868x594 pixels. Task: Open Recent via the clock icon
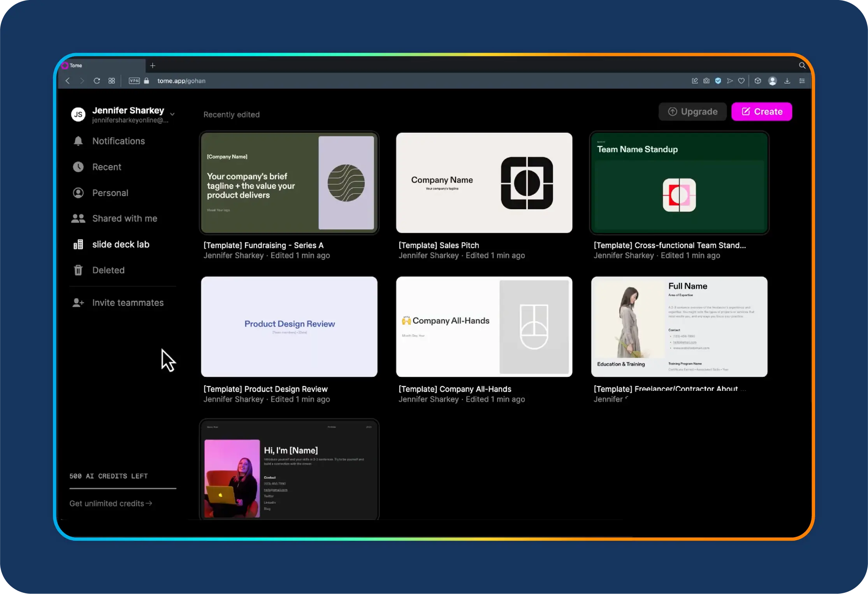tap(78, 167)
